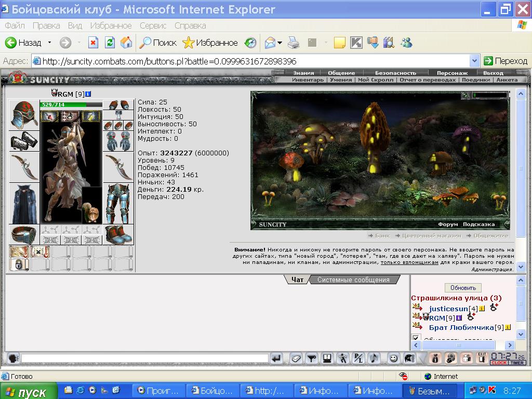Click the P/L translit toggle icon

[x=358, y=358]
